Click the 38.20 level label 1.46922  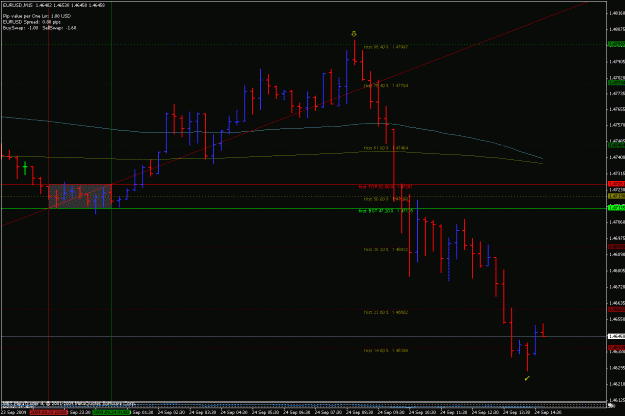coord(386,250)
